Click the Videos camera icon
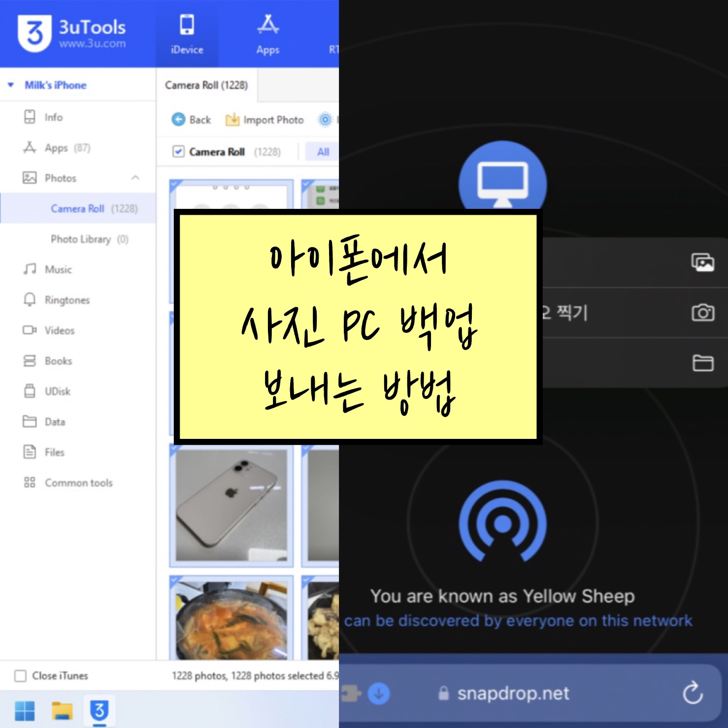The height and width of the screenshot is (728, 728). (30, 330)
